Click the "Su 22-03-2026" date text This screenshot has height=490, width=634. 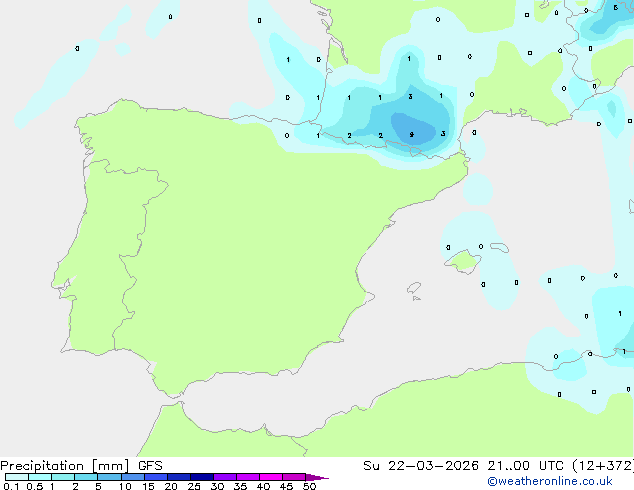click(x=421, y=466)
